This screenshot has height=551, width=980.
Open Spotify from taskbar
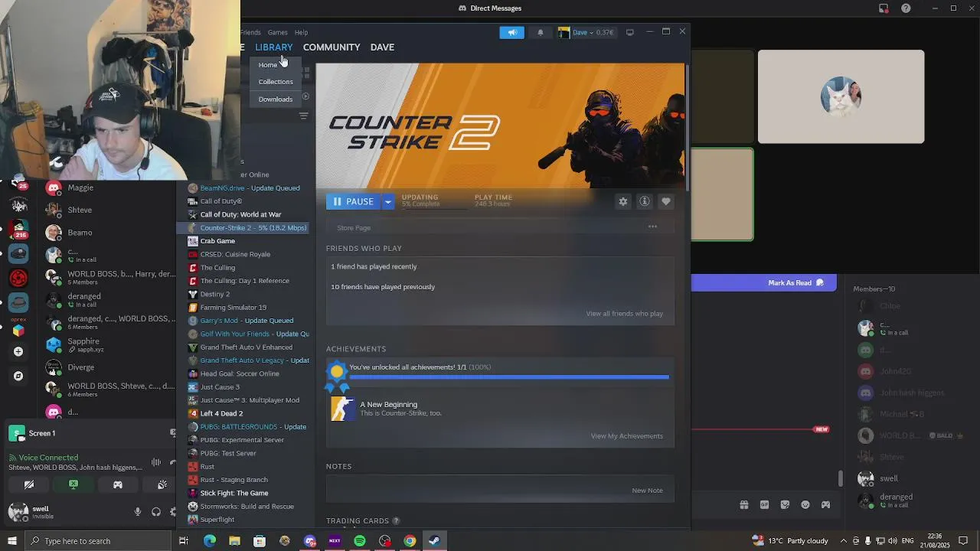click(x=360, y=541)
